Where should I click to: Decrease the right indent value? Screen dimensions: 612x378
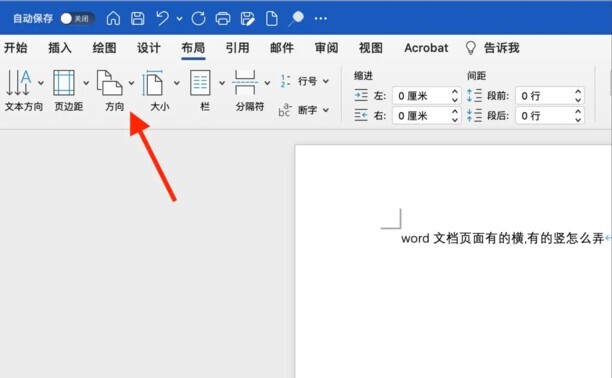coord(455,120)
